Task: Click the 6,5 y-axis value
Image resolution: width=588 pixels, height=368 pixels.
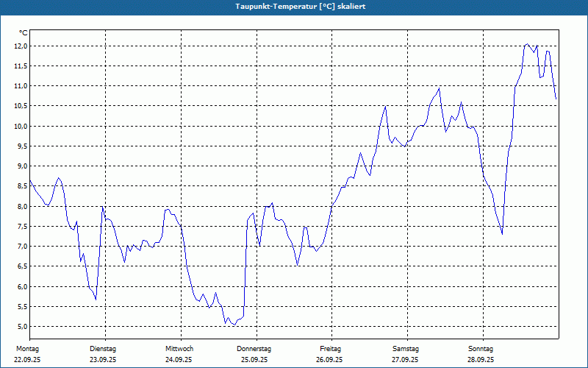Action: tap(22, 266)
